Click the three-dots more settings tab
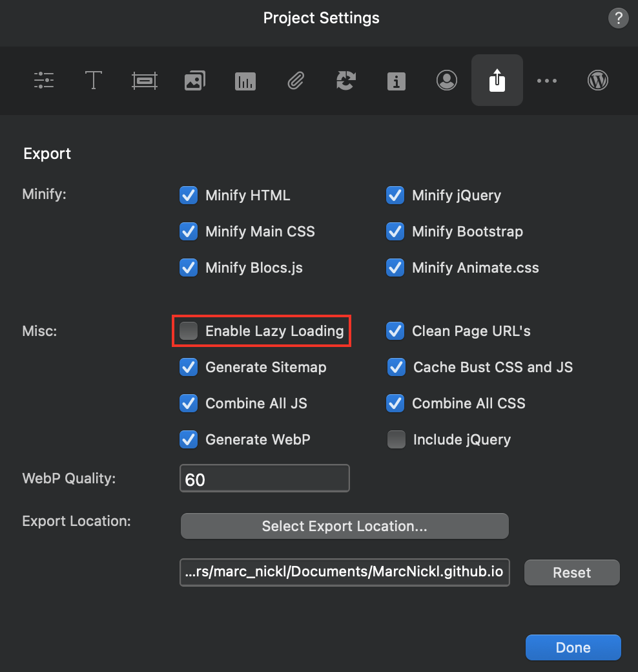Viewport: 638px width, 672px height. [547, 80]
